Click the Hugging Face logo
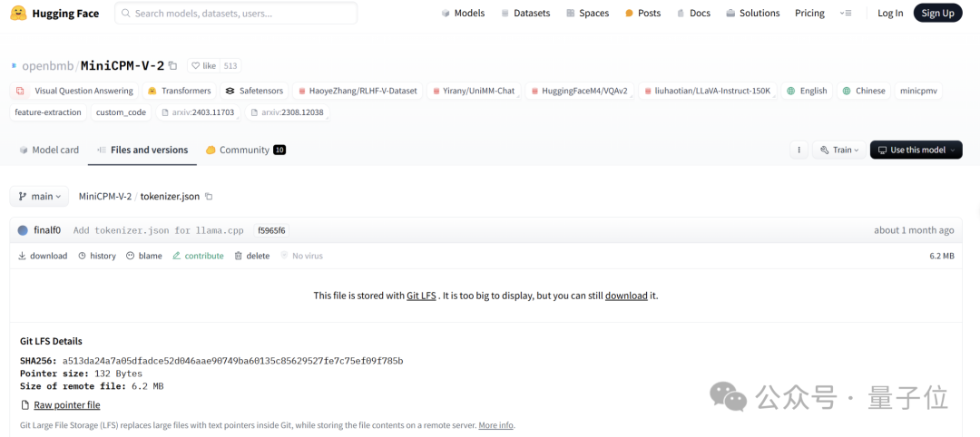The image size is (980, 437). click(x=54, y=13)
